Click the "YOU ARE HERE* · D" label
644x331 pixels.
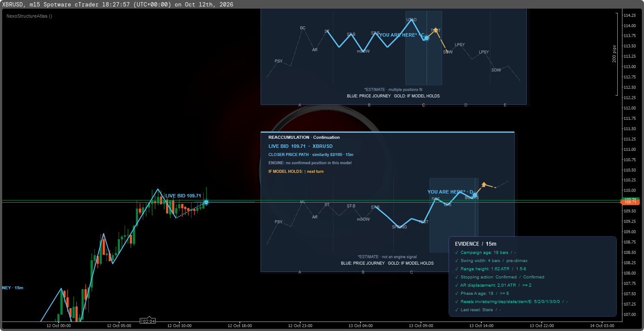pyautogui.click(x=450, y=192)
